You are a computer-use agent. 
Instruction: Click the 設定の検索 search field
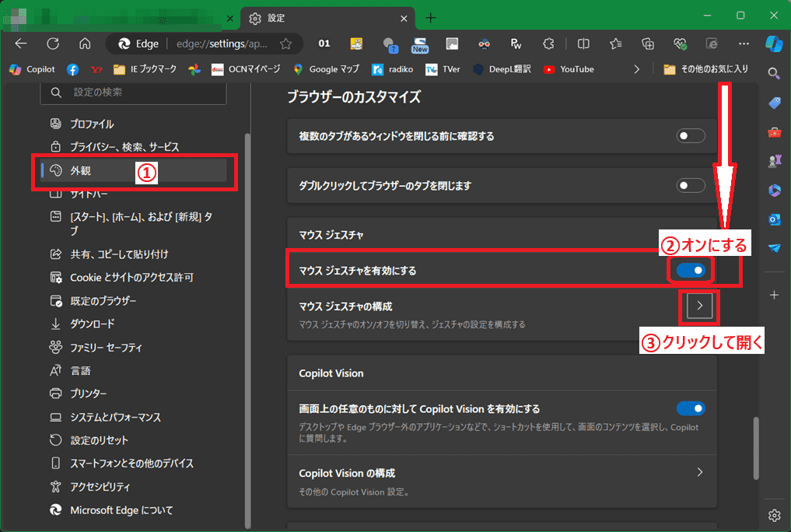(x=134, y=93)
